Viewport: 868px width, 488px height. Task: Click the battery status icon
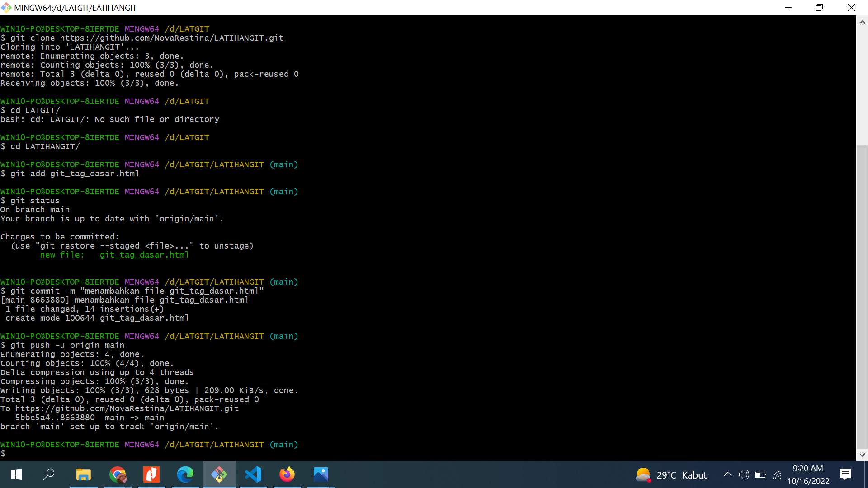[760, 474]
